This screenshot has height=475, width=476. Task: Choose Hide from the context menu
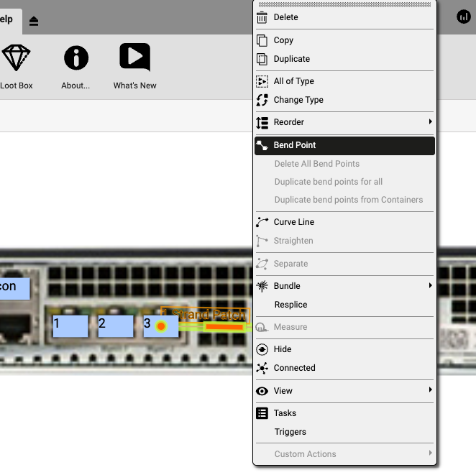(x=283, y=349)
